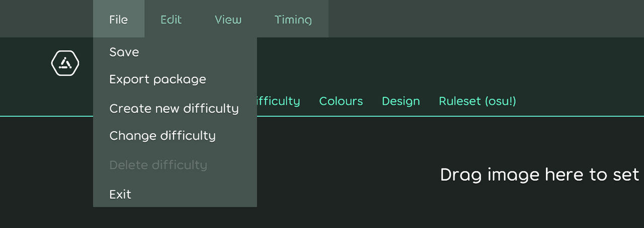644x228 pixels.
Task: Click the hexagon setup logo icon
Action: click(x=65, y=63)
